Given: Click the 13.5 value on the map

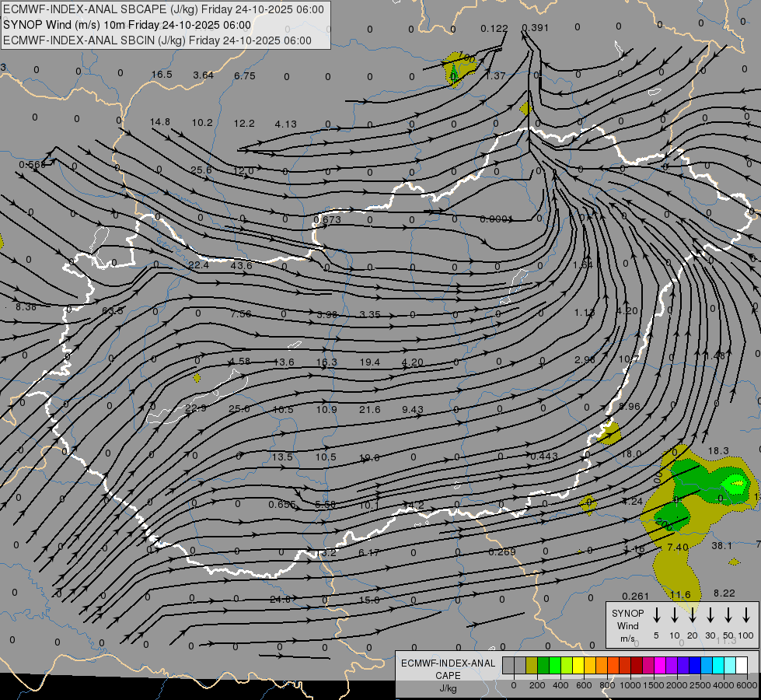Looking at the screenshot, I should (x=282, y=457).
